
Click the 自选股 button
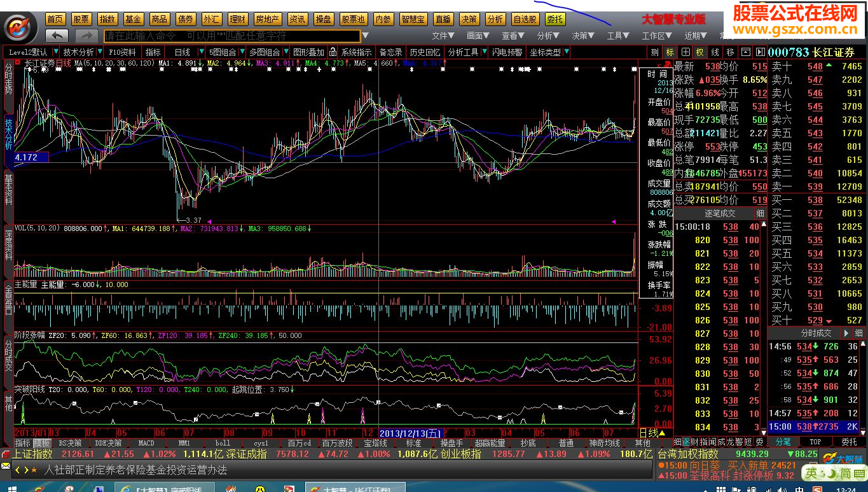[x=525, y=20]
